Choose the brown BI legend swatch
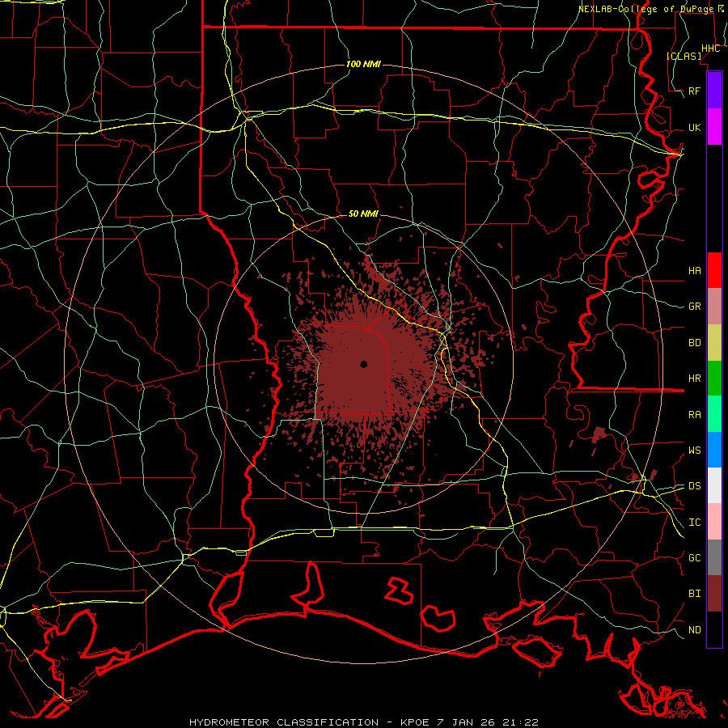The height and width of the screenshot is (728, 728). pyautogui.click(x=714, y=594)
